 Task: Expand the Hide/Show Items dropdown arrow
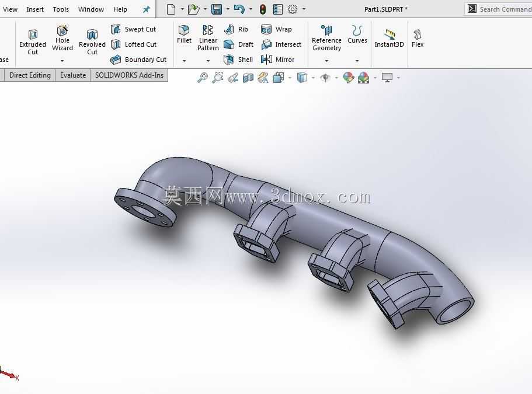point(336,78)
